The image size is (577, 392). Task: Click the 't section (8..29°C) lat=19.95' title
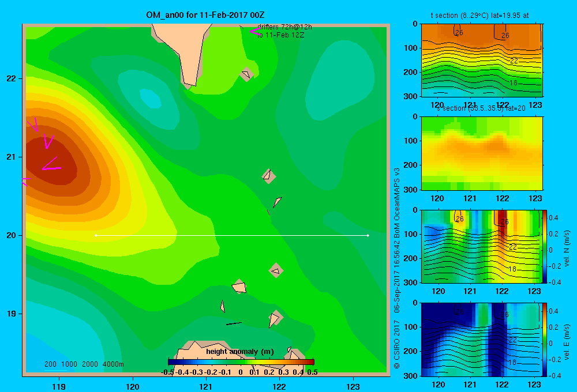479,16
